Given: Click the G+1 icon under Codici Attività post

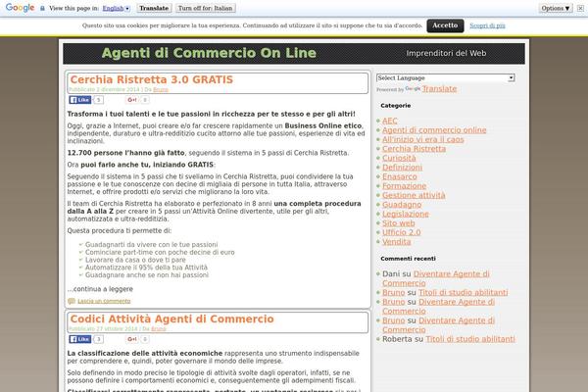Looking at the screenshot, I should pyautogui.click(x=132, y=339).
